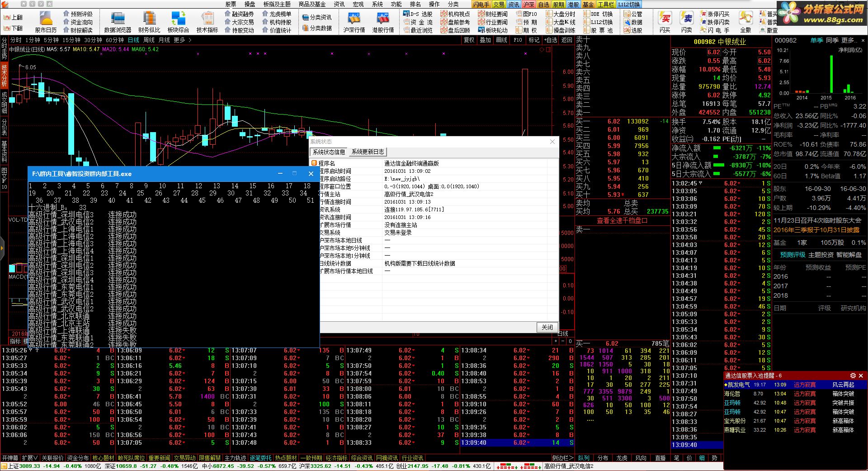Switch chart to 月线 monthly period
This screenshot has width=868, height=471.
164,40
